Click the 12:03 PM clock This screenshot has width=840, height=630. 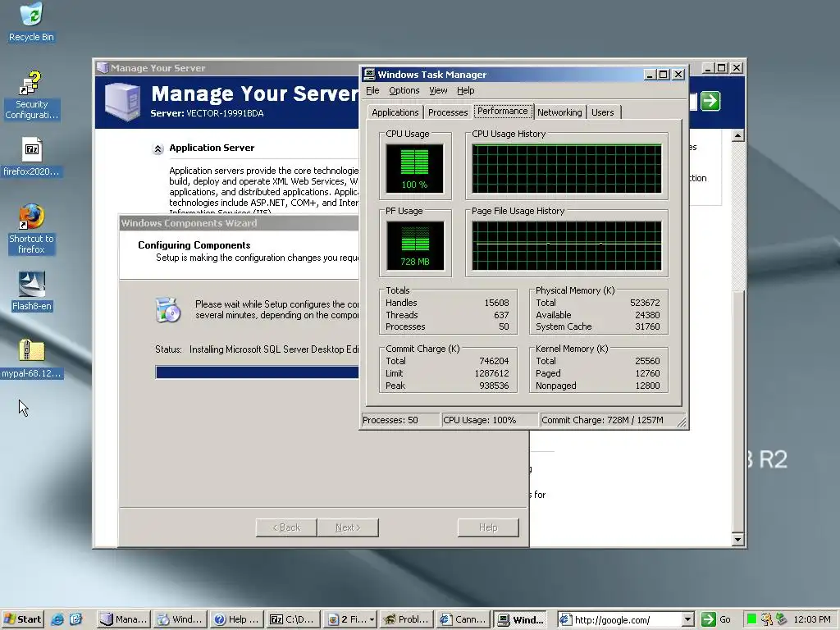pyautogui.click(x=811, y=619)
